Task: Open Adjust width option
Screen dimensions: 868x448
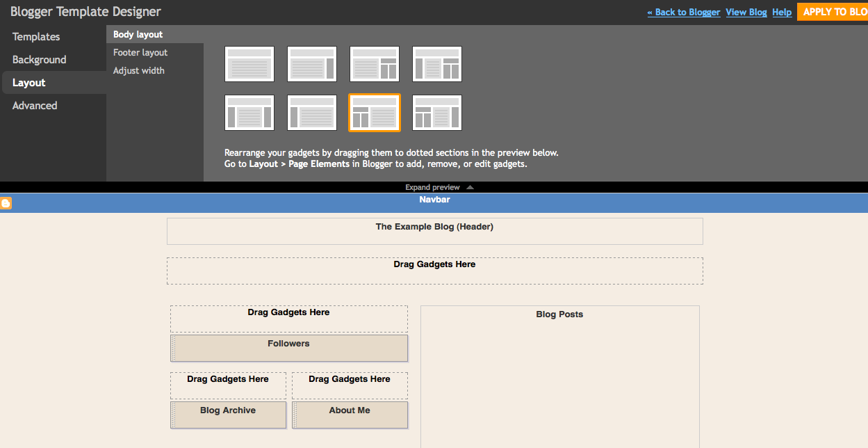Action: (139, 71)
